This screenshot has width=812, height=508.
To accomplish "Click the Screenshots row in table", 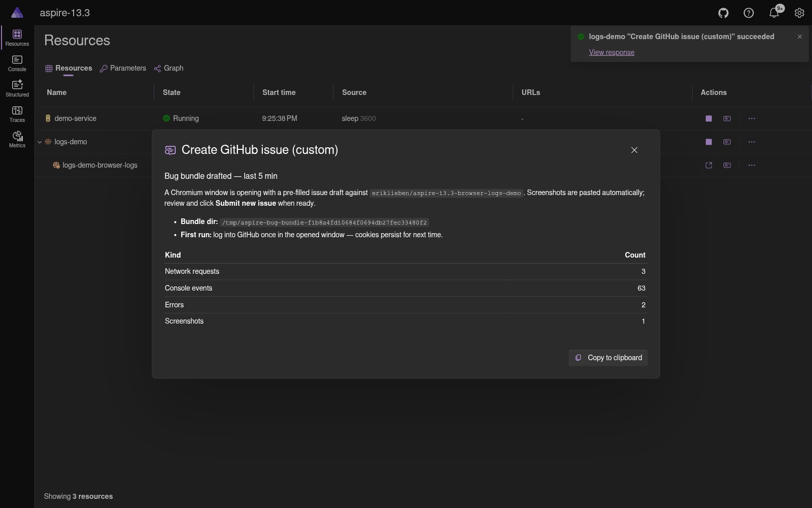I will click(405, 321).
